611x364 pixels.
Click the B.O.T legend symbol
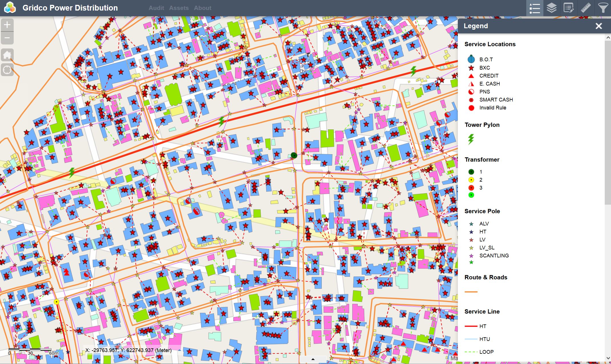(x=471, y=59)
